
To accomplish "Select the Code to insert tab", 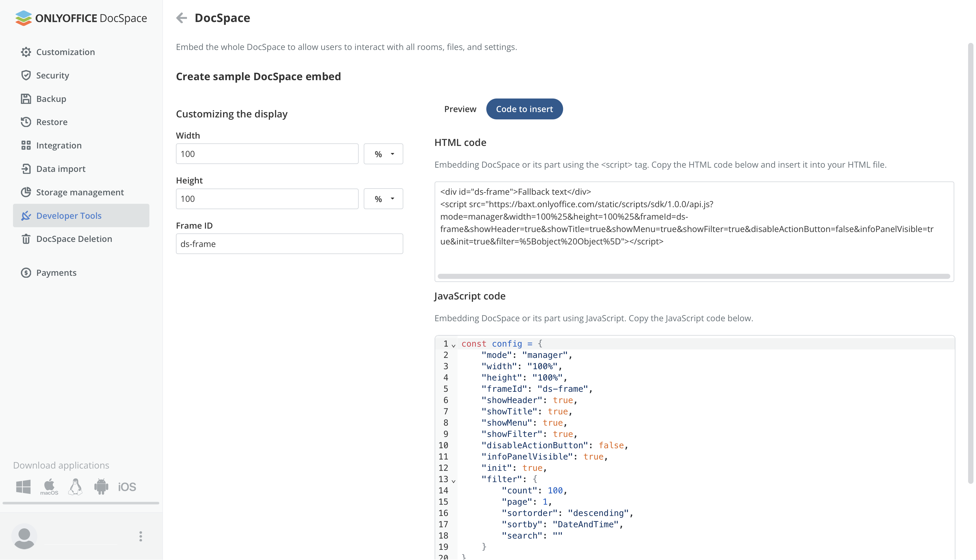I will click(x=524, y=109).
